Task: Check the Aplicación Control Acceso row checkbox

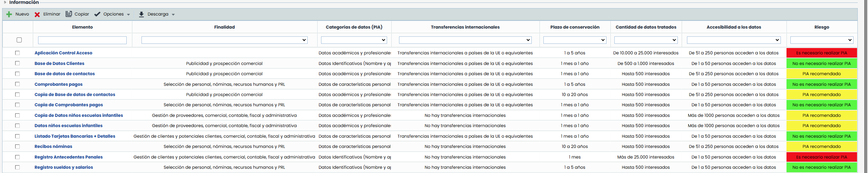Action: (x=17, y=53)
